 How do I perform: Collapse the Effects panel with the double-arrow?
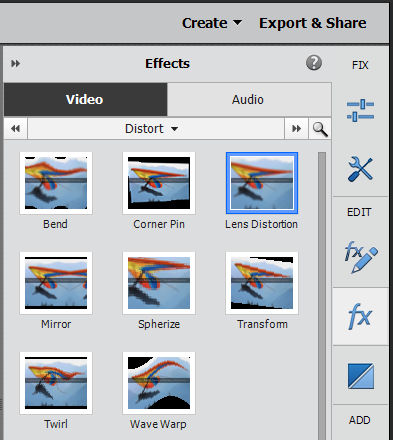tap(16, 63)
